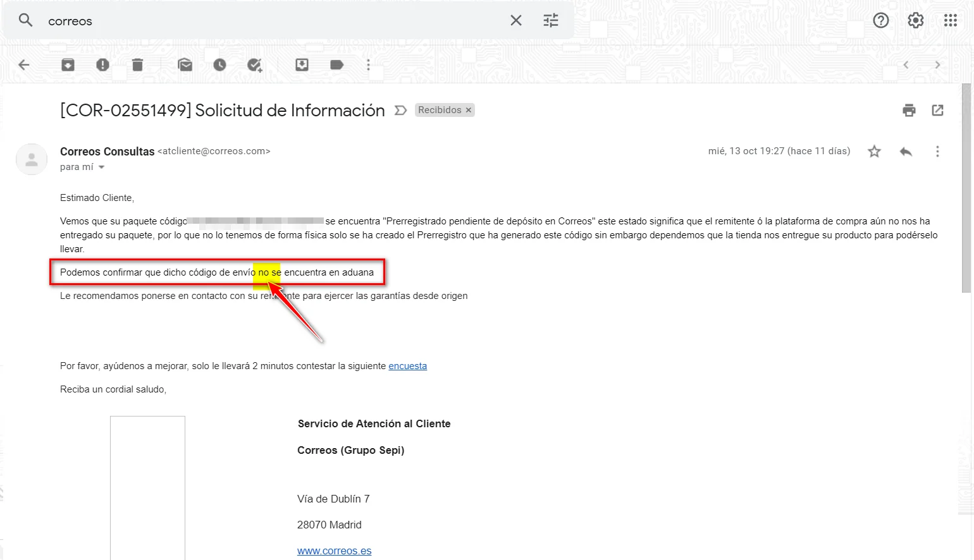Open the Settings gear

[x=916, y=21]
